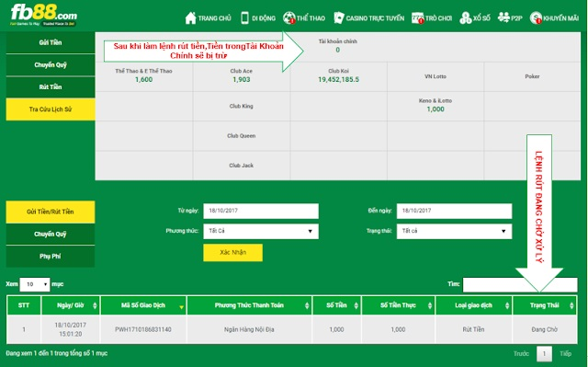Sort by the Mã Số Giao Dịch column
Viewport: 588px width, 367px height.
pyautogui.click(x=143, y=305)
